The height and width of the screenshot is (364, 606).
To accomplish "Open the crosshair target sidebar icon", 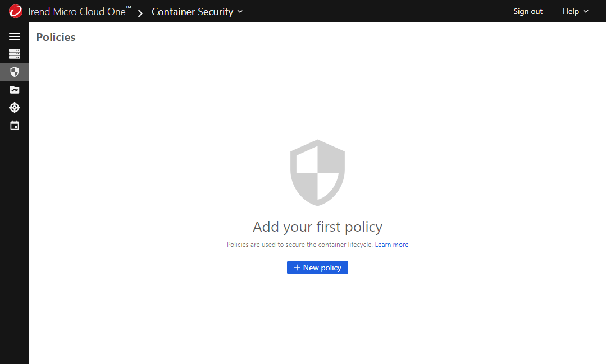I will [15, 108].
